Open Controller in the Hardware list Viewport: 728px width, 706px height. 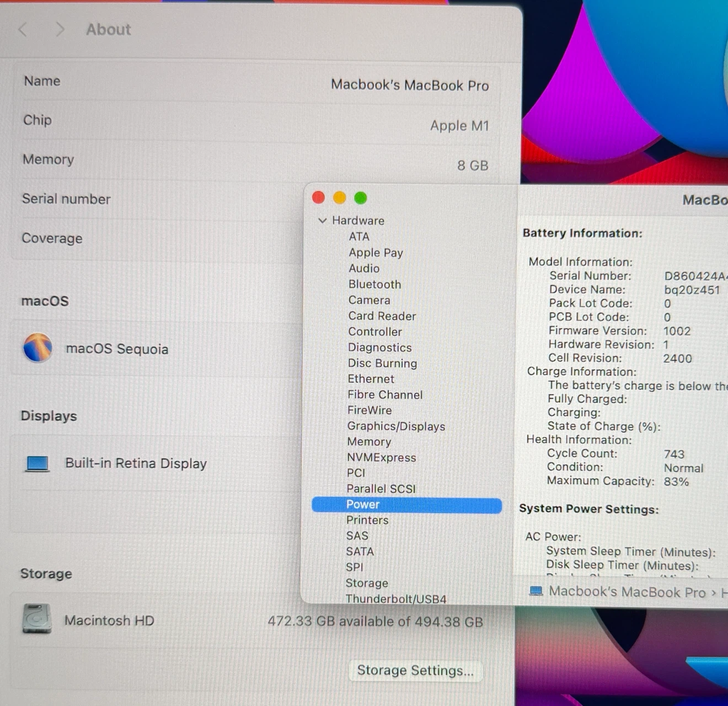click(375, 331)
